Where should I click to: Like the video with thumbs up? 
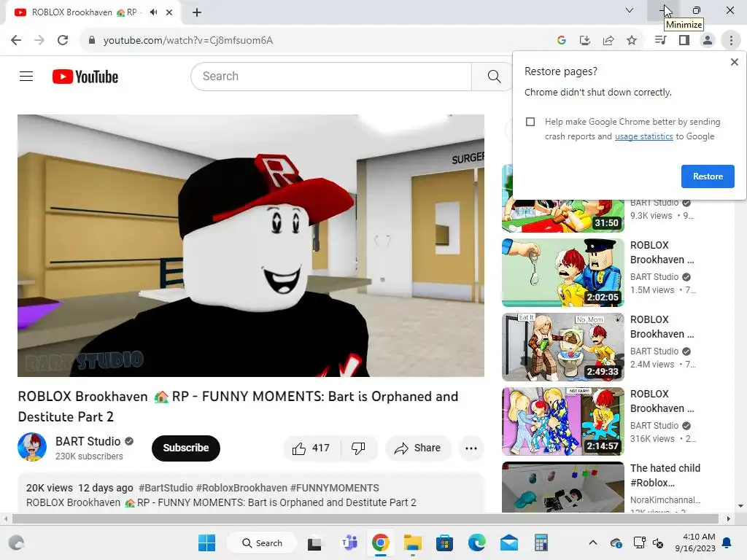[x=311, y=448]
